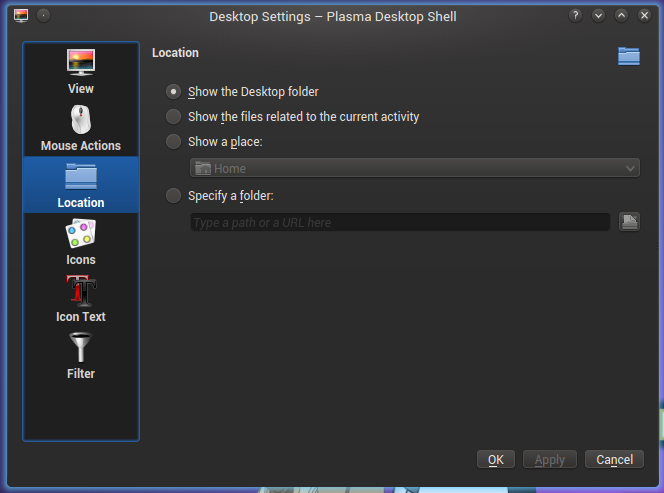Screen dimensions: 664x493
Task: Minimize the Desktop Settings window
Action: [x=598, y=16]
